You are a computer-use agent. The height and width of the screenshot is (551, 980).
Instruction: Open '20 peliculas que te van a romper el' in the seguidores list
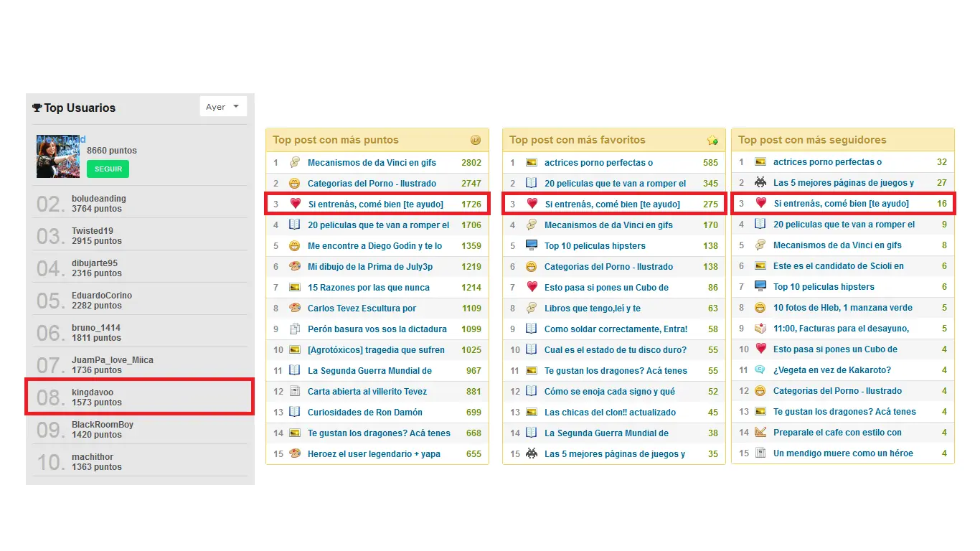pyautogui.click(x=844, y=225)
